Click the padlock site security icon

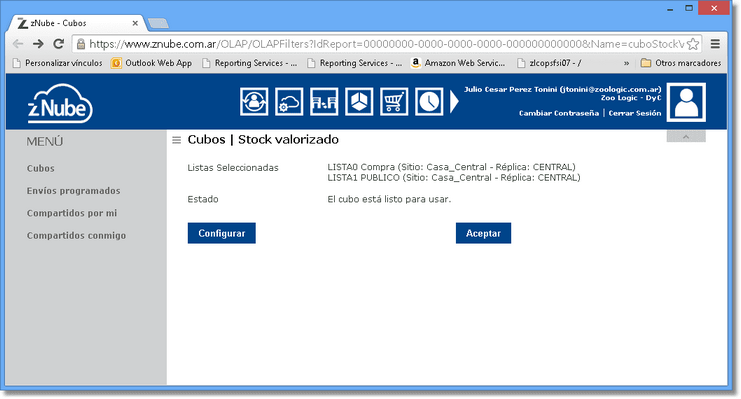(x=81, y=44)
